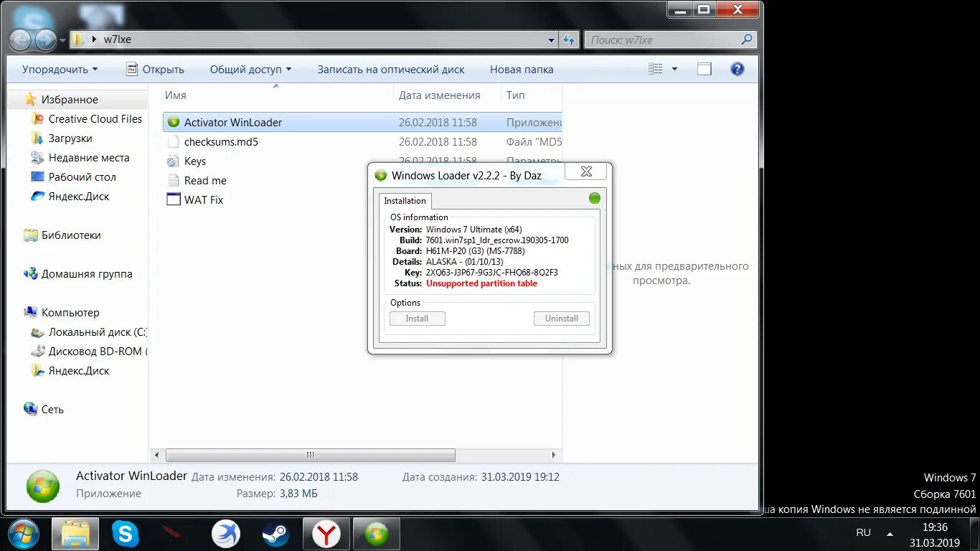Open the address bar dropdown arrow
The image size is (980, 551).
(x=550, y=40)
